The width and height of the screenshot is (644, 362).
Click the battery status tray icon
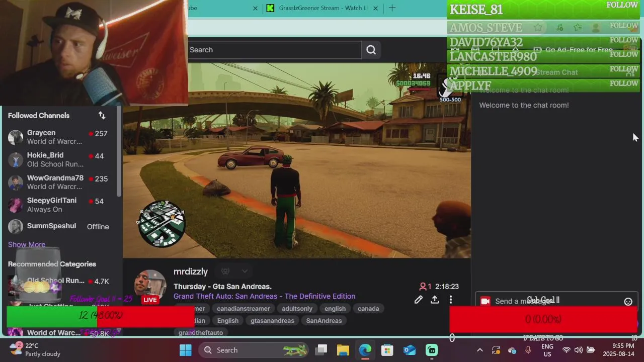[591, 350]
